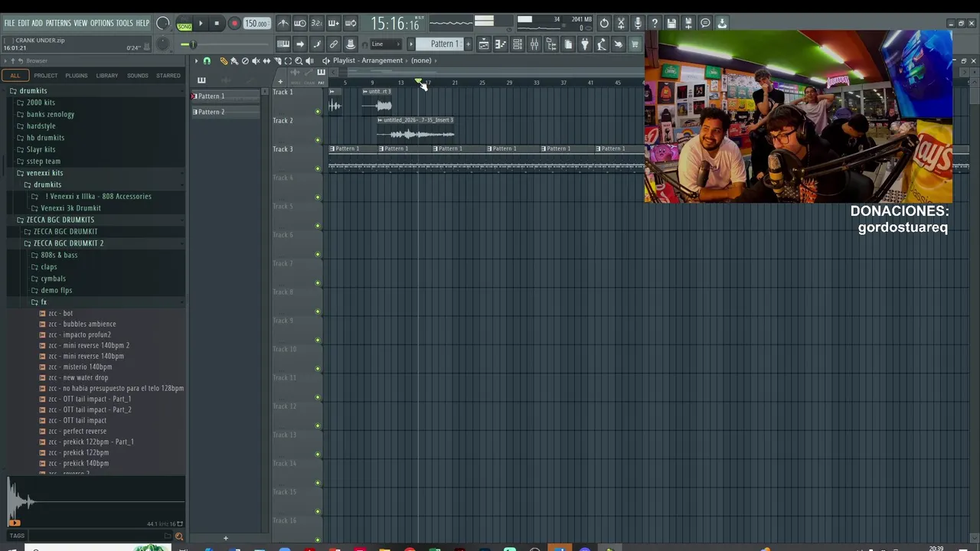Toggle the 3-2-1 recording countdown

coord(317,24)
